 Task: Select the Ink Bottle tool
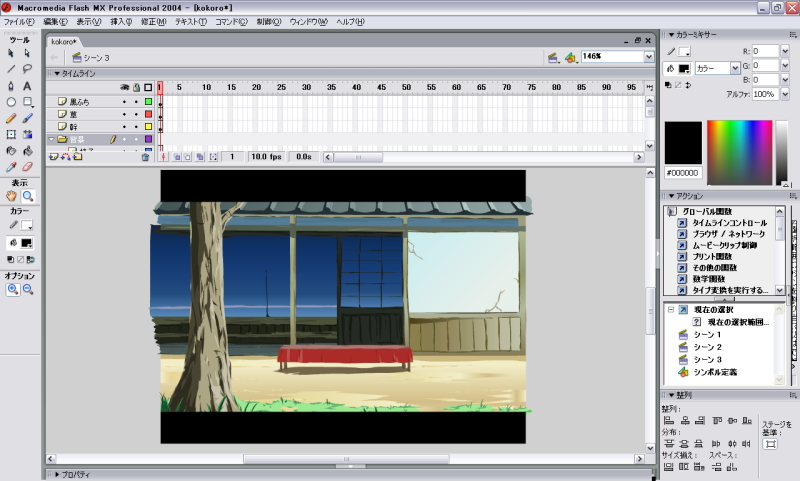click(x=11, y=151)
